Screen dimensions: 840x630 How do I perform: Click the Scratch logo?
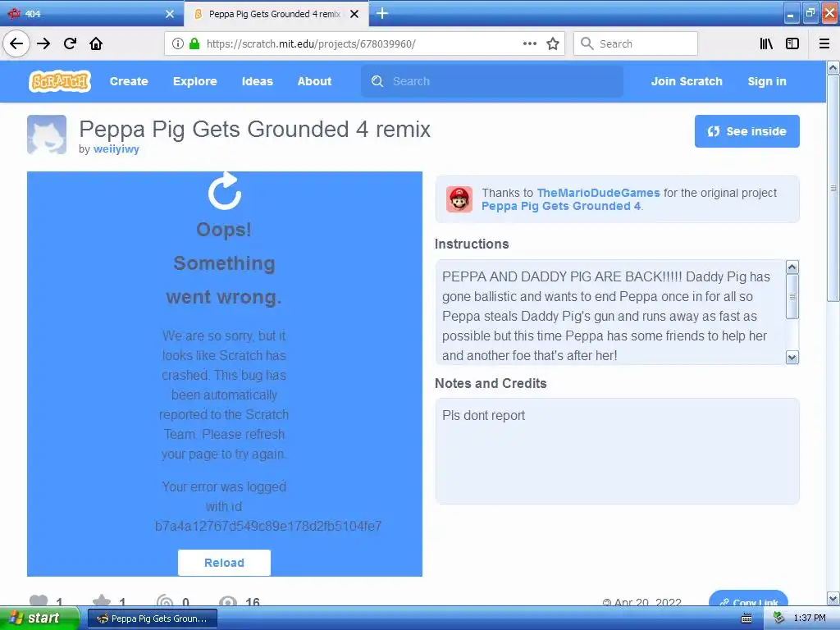(x=59, y=81)
